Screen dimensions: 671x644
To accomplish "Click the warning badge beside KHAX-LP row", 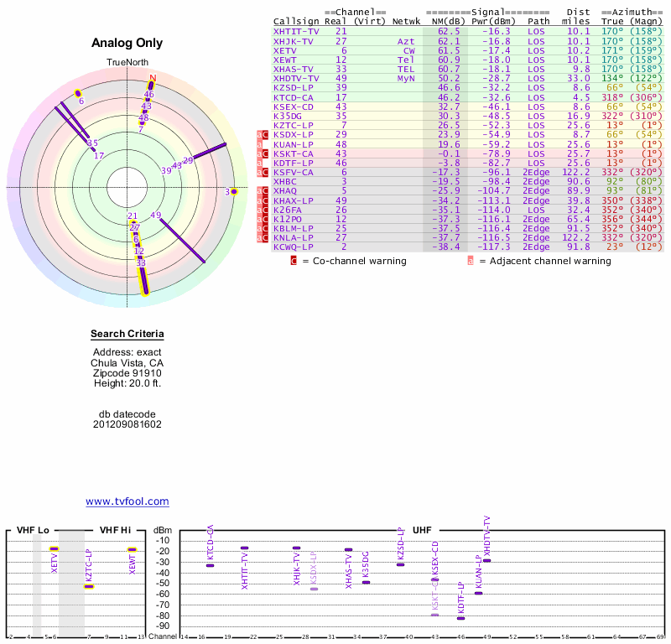I will [x=263, y=200].
